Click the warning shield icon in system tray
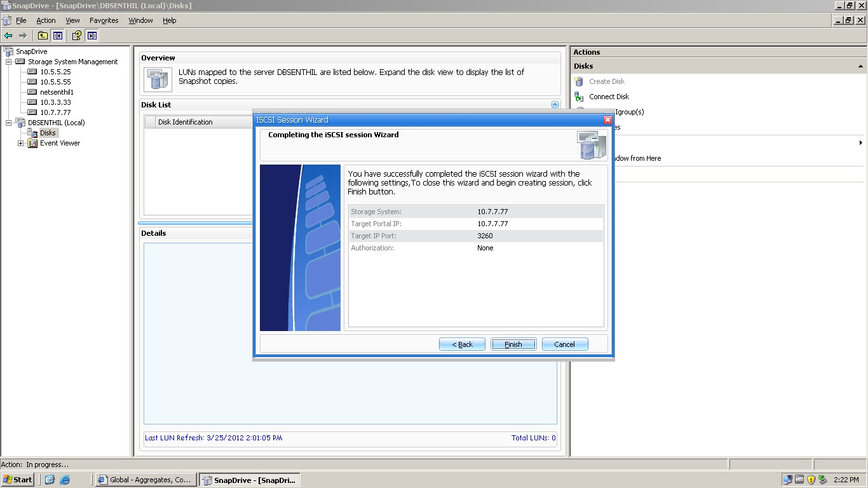Viewport: 868px width, 488px height. tap(811, 480)
